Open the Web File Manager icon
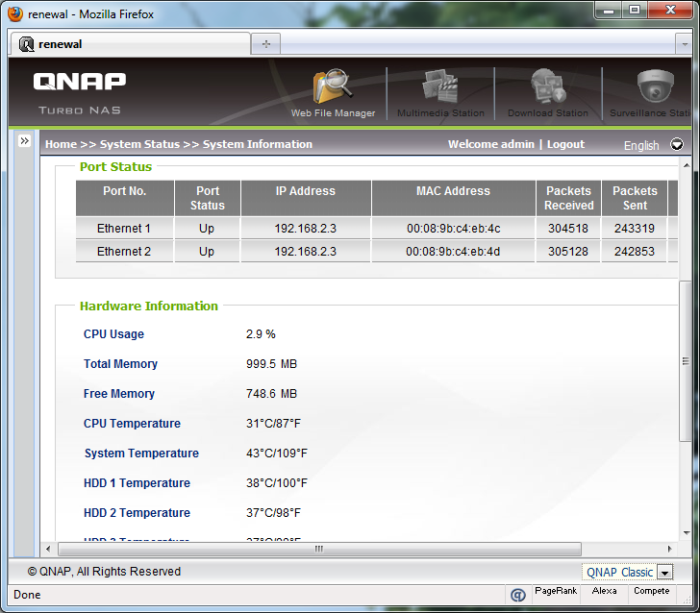The width and height of the screenshot is (700, 613). (333, 88)
